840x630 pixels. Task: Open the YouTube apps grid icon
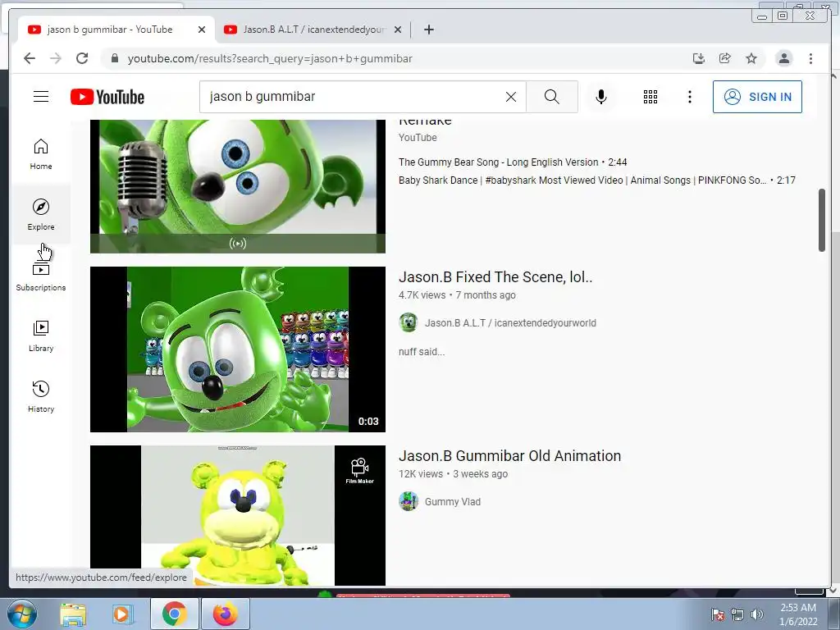(x=651, y=97)
